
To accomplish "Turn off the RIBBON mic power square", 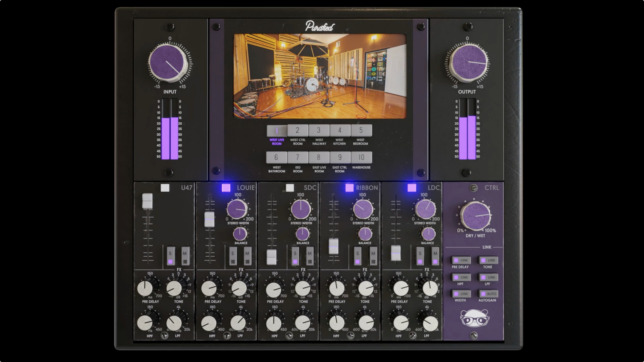I will click(349, 188).
